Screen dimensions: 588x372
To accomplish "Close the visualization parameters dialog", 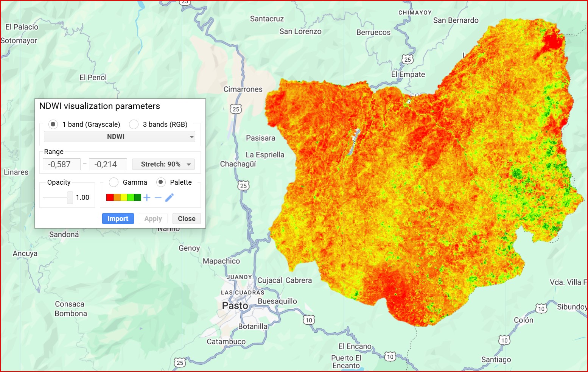I will pos(187,219).
